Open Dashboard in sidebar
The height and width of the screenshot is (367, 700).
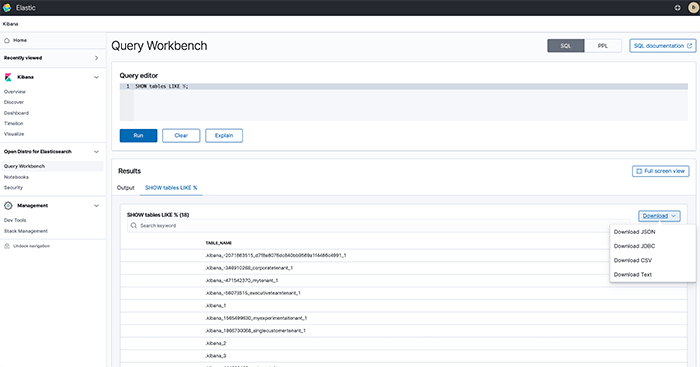16,113
